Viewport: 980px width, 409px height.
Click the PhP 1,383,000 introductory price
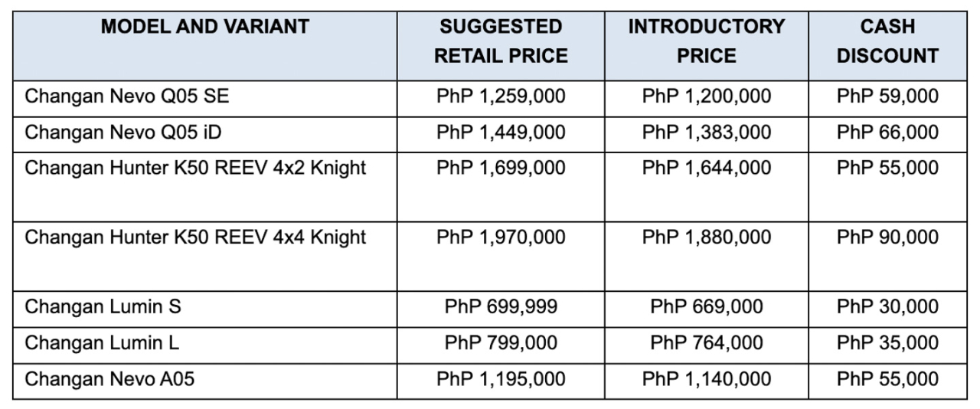(706, 133)
